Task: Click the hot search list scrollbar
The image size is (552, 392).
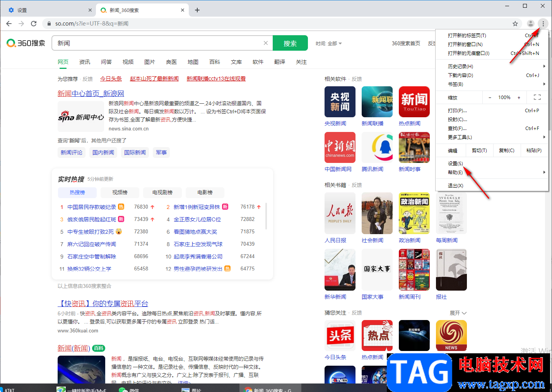Action: pos(266,216)
